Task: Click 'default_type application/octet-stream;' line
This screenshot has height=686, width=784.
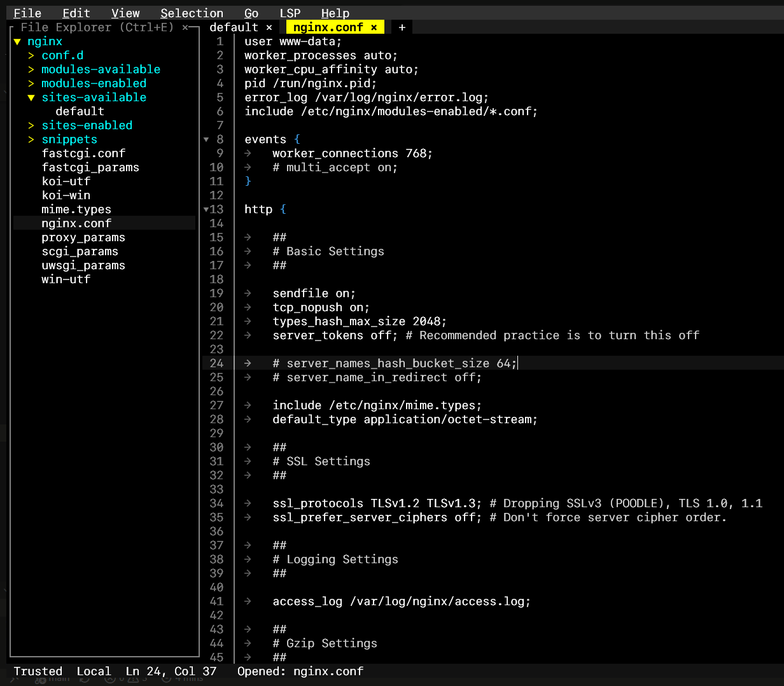Action: (405, 419)
